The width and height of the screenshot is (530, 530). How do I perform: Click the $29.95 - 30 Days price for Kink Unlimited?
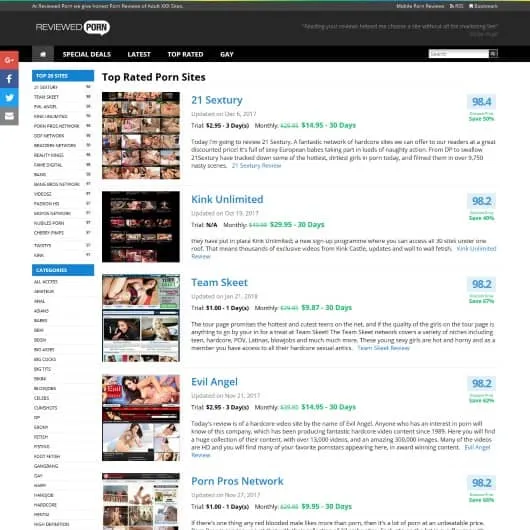(297, 224)
